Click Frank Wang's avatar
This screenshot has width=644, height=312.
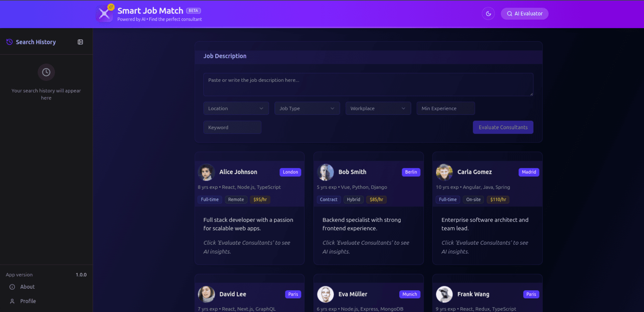[444, 294]
